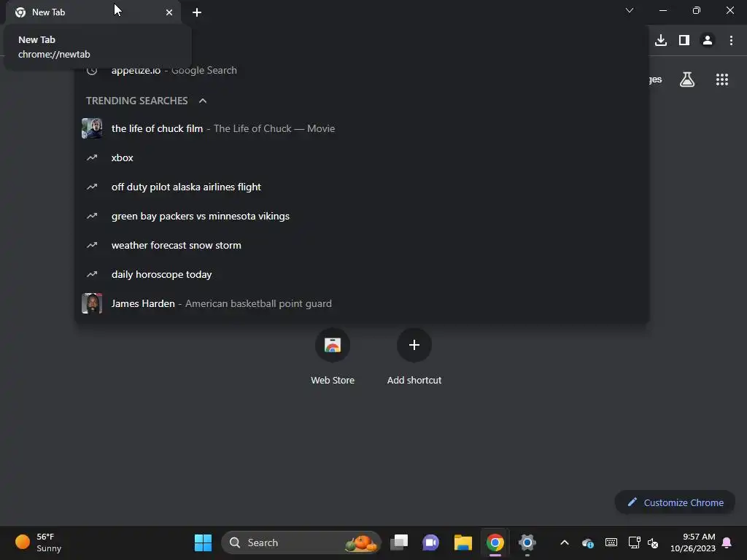Open the Windows Start menu
The image size is (747, 560).
[x=203, y=542]
